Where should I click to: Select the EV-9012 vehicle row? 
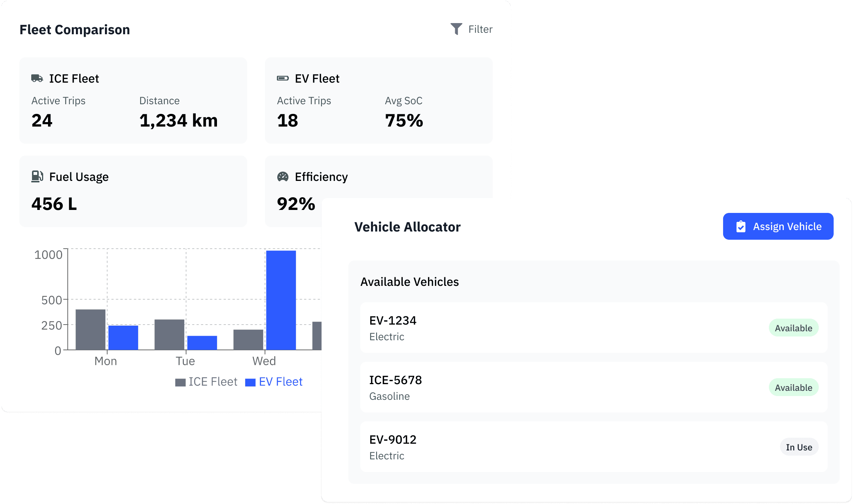tap(594, 447)
